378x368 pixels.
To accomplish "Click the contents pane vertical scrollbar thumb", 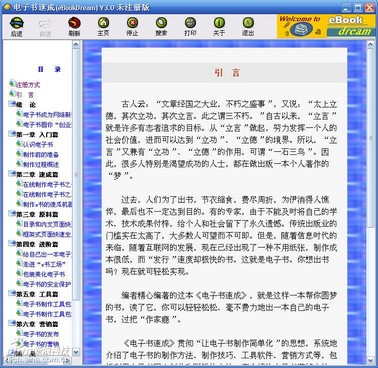I will click(x=76, y=174).
